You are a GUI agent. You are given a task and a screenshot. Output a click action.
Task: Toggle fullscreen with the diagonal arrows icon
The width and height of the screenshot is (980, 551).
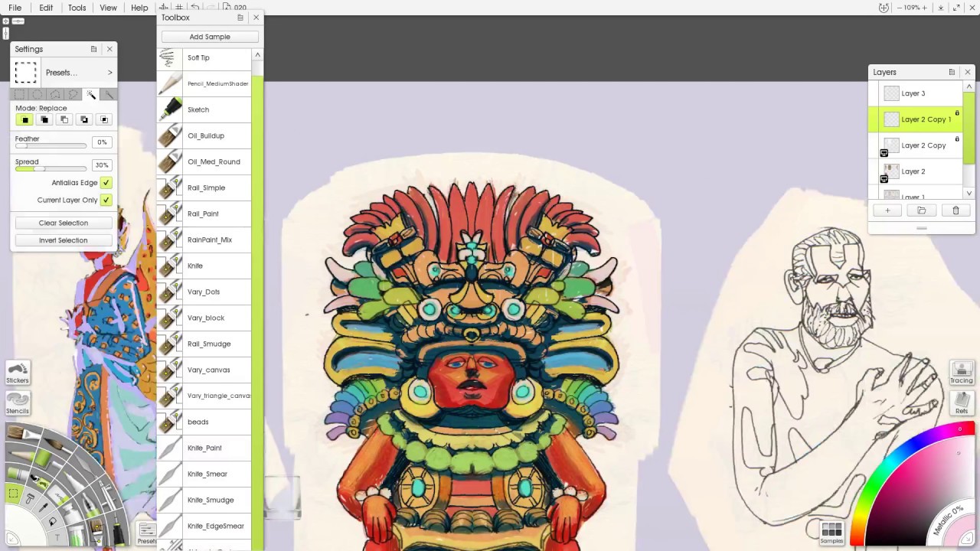(958, 8)
